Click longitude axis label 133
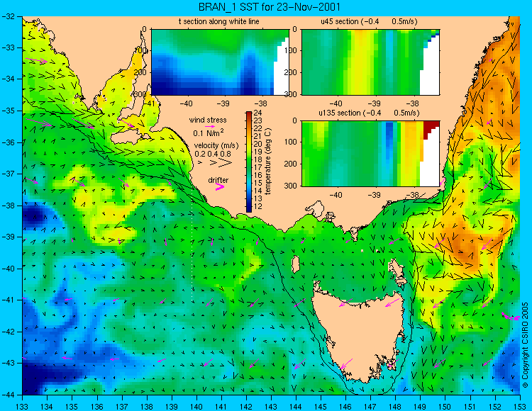This screenshot has width=532, height=411. [x=22, y=407]
